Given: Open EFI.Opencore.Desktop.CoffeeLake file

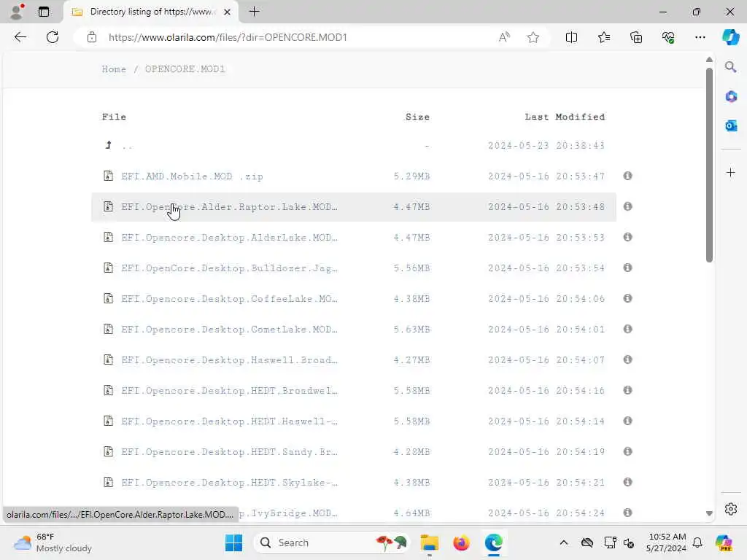Looking at the screenshot, I should click(229, 298).
